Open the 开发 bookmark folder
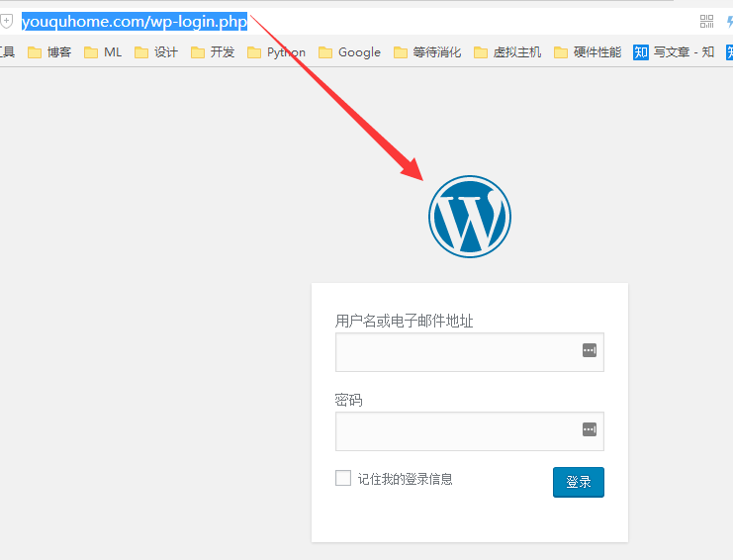Viewport: 733px width, 560px height. pos(213,51)
